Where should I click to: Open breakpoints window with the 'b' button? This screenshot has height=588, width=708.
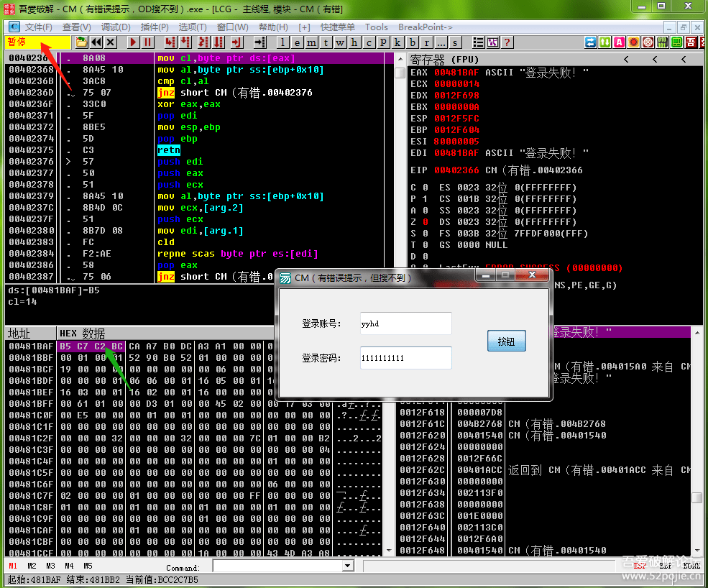[413, 42]
